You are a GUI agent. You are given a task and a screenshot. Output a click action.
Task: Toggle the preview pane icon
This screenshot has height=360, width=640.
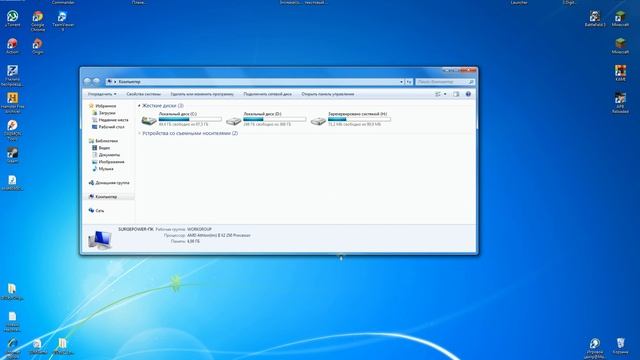tap(456, 94)
